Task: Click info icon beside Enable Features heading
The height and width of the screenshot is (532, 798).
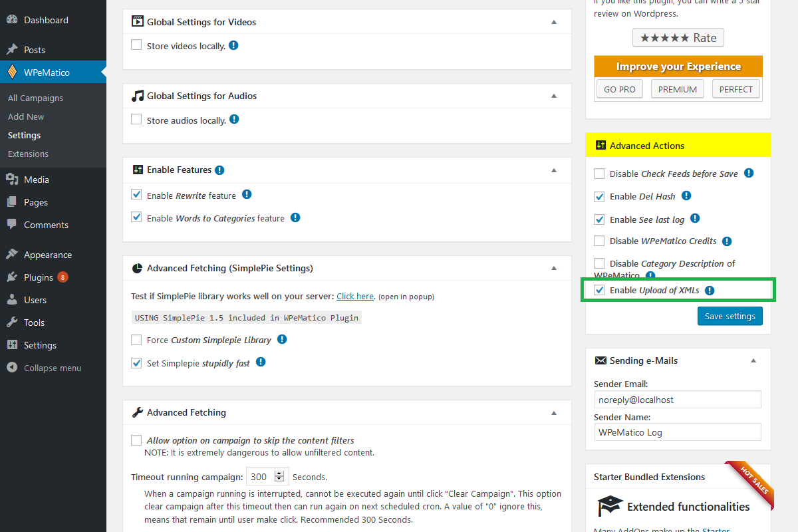Action: 219,170
